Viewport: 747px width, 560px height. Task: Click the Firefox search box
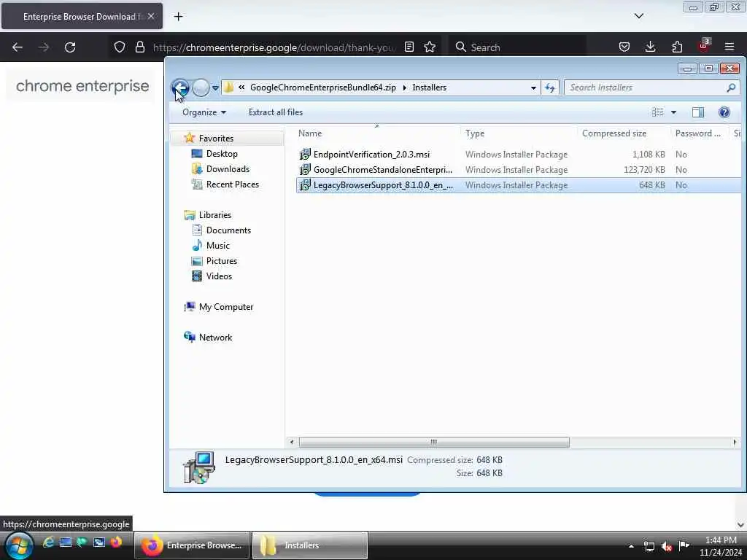pyautogui.click(x=517, y=47)
